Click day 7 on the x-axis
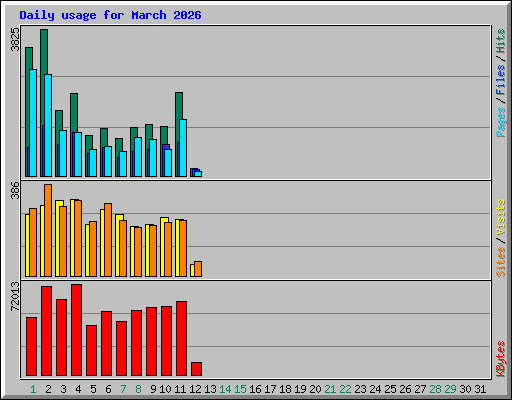Viewport: 512px width, 400px height. point(123,389)
